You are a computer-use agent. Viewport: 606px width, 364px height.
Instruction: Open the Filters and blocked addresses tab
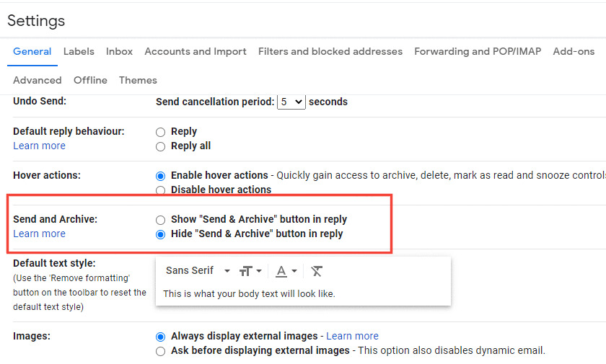pos(330,51)
